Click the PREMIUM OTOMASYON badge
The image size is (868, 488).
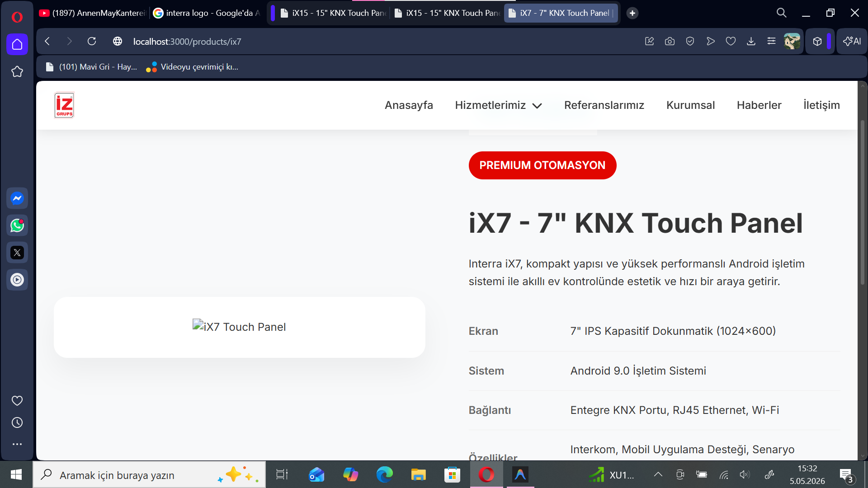(542, 165)
